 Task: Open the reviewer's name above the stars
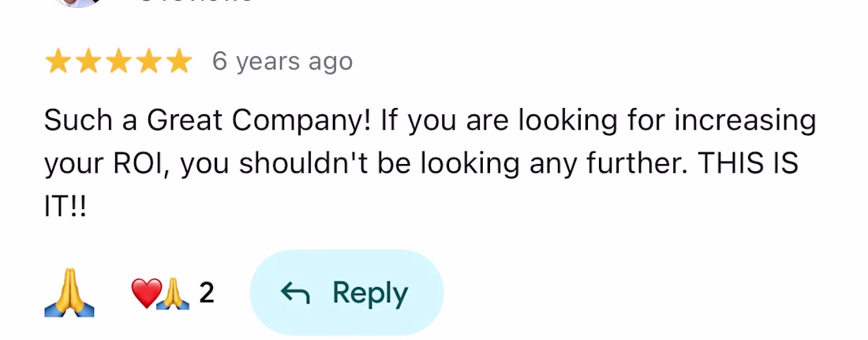(197, 2)
